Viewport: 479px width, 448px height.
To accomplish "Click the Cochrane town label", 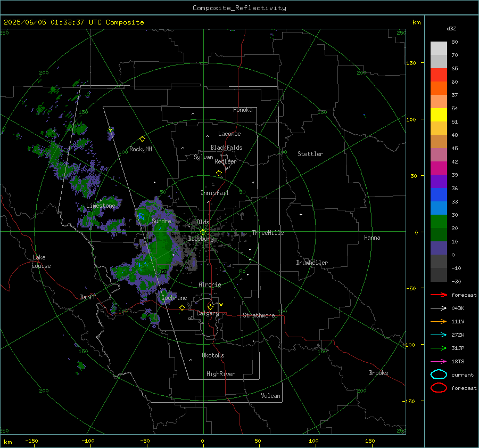I will (174, 298).
